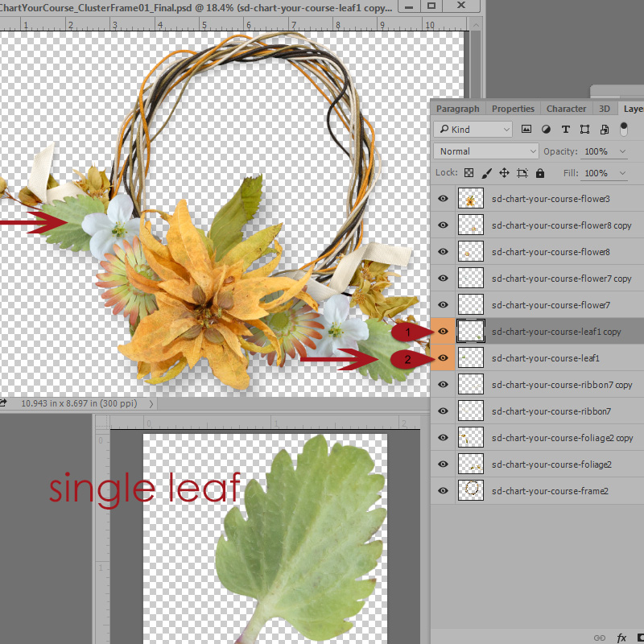Switch to the Character tab

pyautogui.click(x=566, y=109)
